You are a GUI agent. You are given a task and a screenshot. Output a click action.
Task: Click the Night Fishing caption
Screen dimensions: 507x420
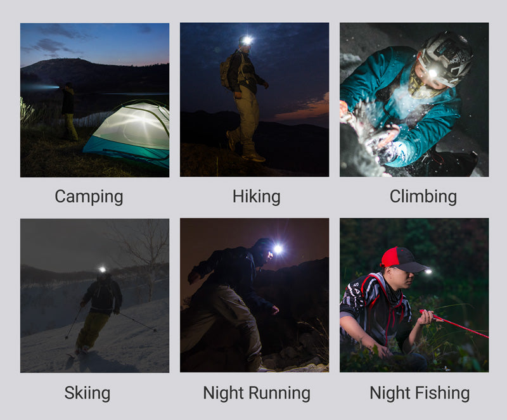[x=420, y=393]
